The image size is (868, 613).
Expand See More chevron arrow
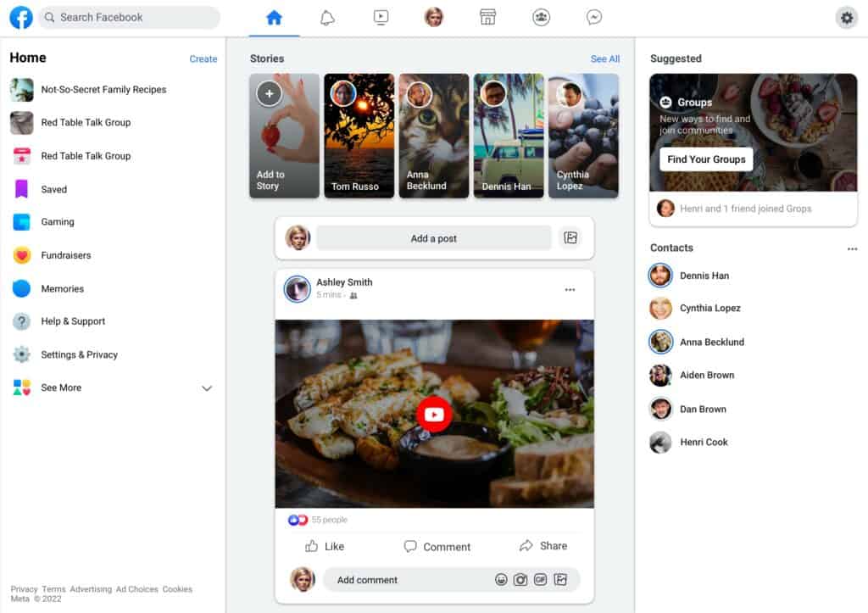pyautogui.click(x=207, y=388)
